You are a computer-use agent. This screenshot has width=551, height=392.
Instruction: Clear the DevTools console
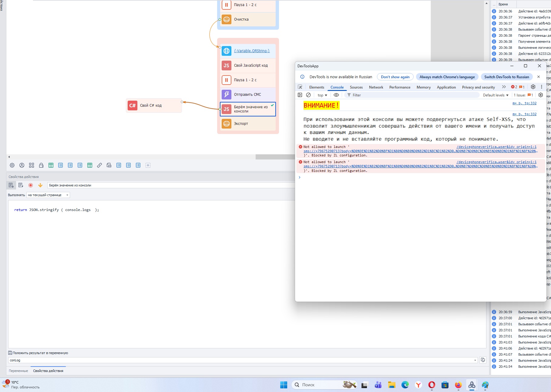[x=308, y=95]
